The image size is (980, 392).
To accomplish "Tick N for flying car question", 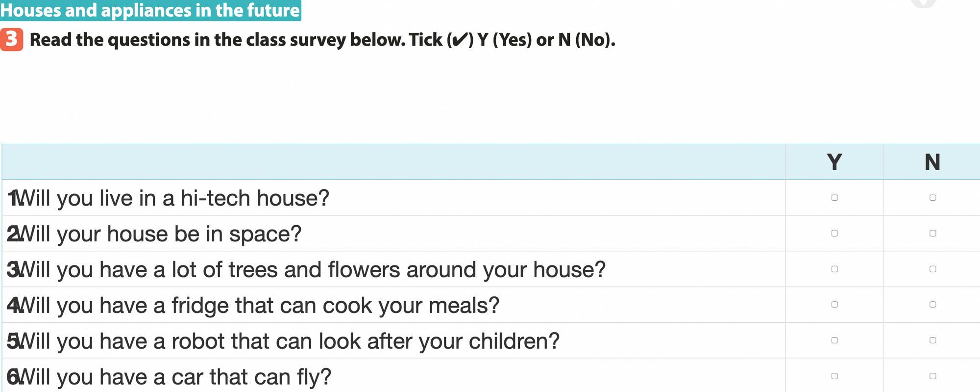I will click(932, 376).
